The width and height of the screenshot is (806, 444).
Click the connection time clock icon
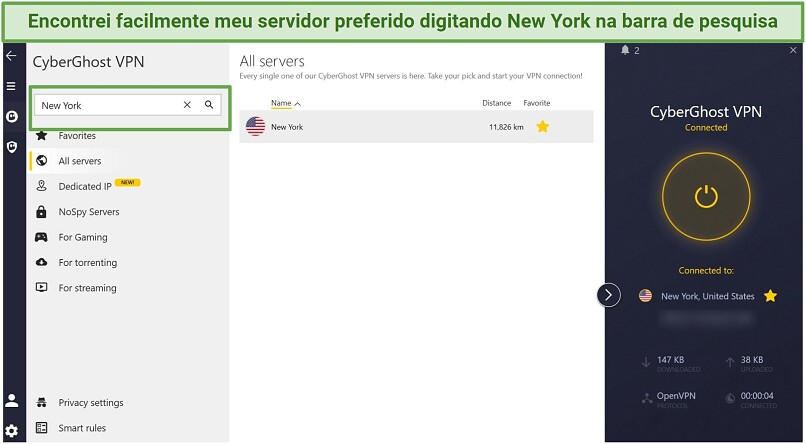[730, 398]
